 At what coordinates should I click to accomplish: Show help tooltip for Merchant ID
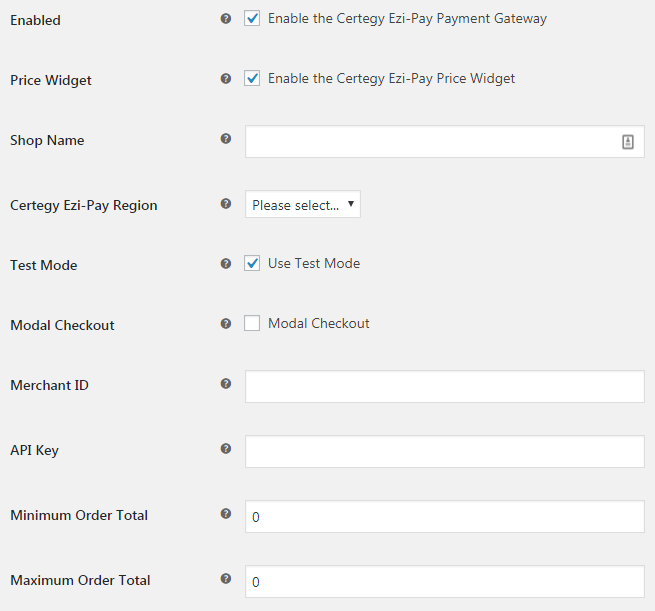pos(226,384)
